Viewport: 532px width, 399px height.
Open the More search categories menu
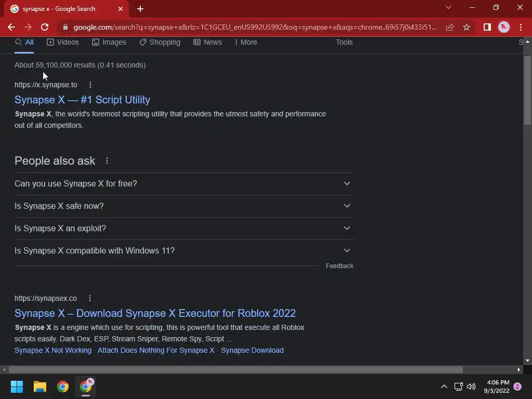click(246, 42)
